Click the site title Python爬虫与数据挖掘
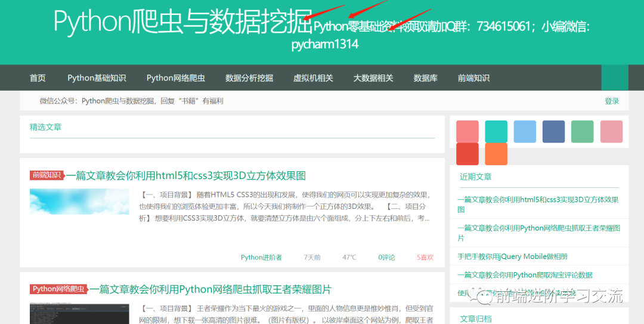Image resolution: width=644 pixels, height=324 pixels. pos(183,21)
